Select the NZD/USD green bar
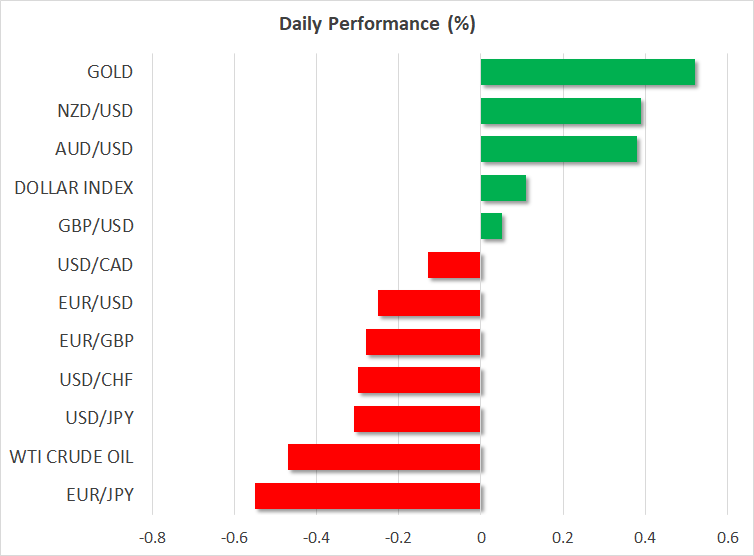The height and width of the screenshot is (556, 754). [560, 112]
